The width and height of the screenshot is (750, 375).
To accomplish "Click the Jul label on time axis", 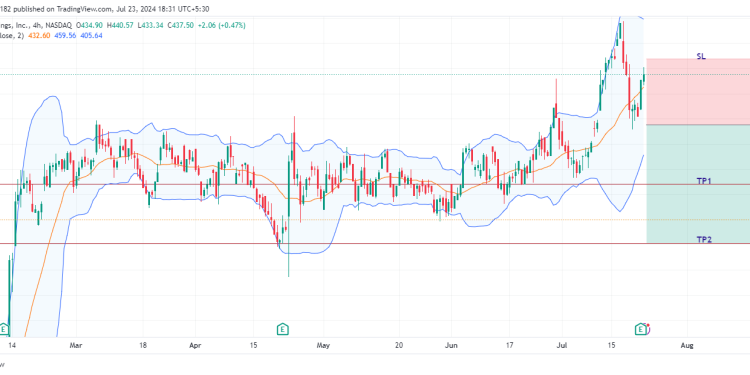I will (562, 345).
